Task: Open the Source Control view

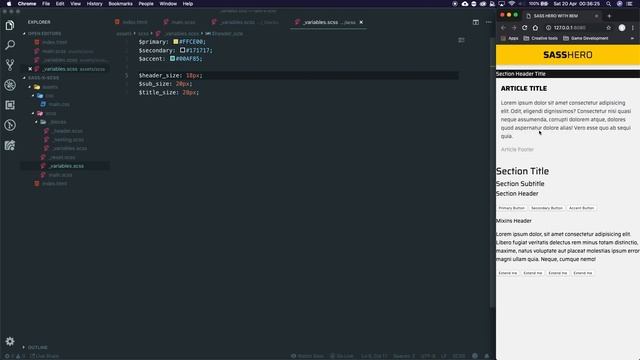Action: pos(10,64)
